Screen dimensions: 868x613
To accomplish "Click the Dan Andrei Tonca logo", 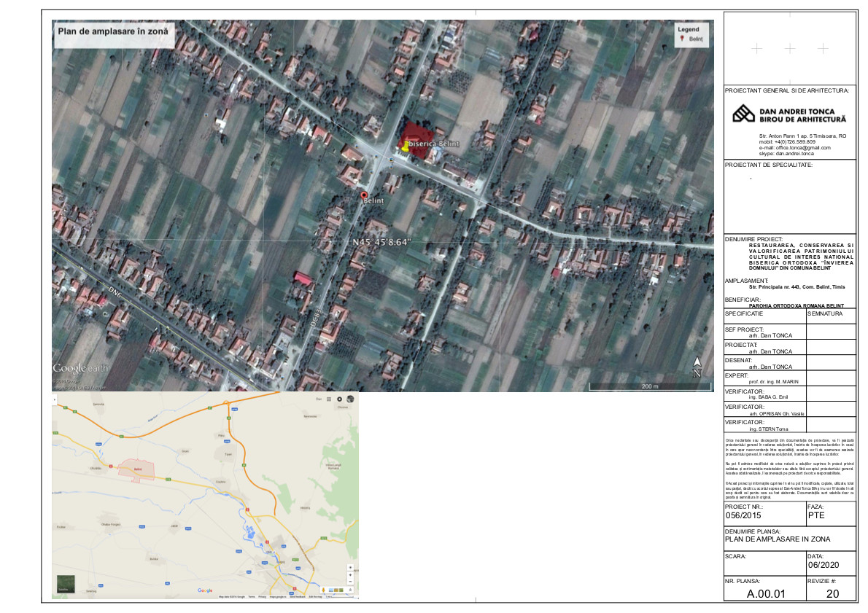I will pyautogui.click(x=743, y=114).
